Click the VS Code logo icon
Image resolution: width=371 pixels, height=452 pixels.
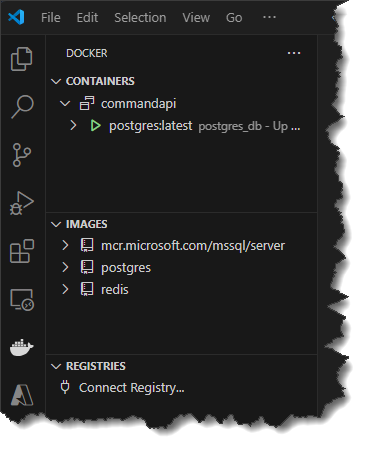point(16,17)
